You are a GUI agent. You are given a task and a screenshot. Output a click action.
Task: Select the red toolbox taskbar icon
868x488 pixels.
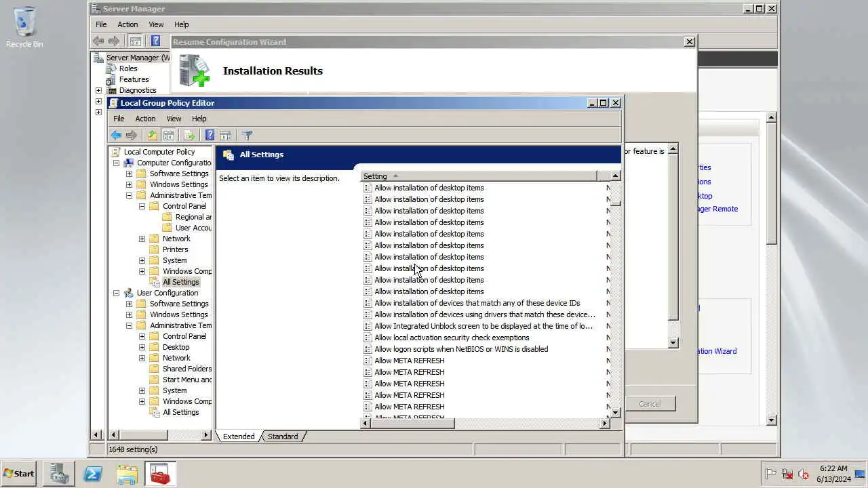click(x=160, y=474)
